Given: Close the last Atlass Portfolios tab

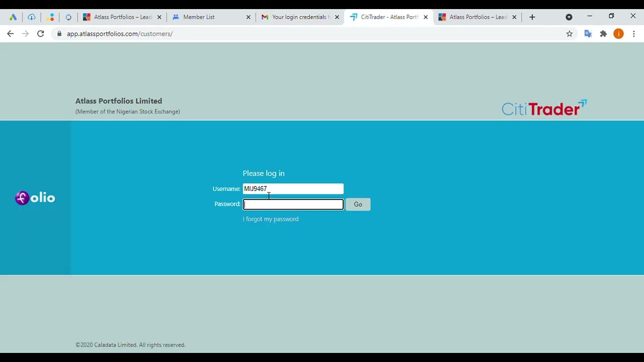Looking at the screenshot, I should click(x=514, y=17).
